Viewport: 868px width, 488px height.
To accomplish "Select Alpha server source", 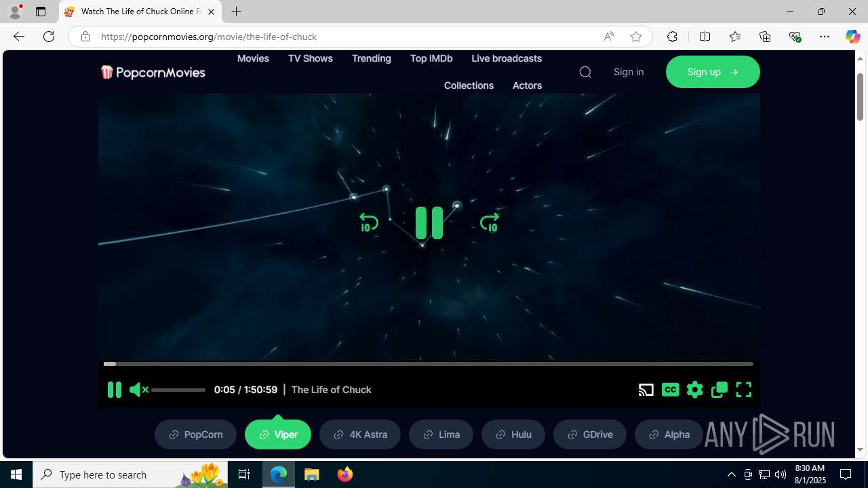I will (x=669, y=434).
